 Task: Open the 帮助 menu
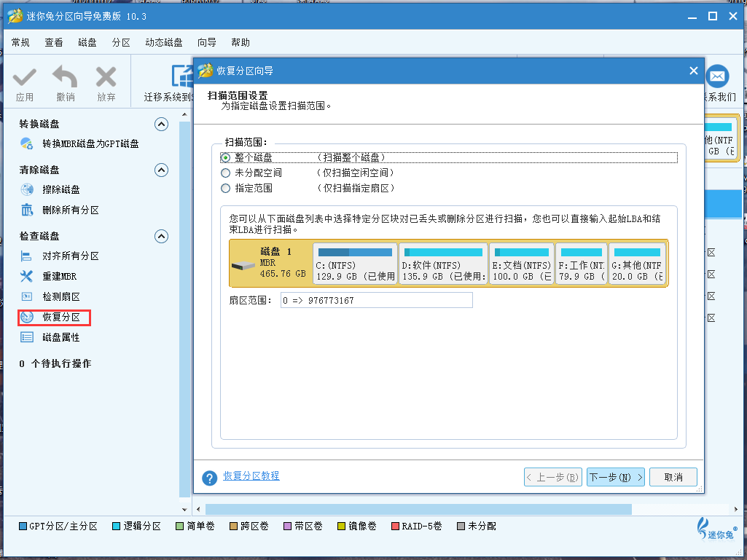tap(240, 42)
